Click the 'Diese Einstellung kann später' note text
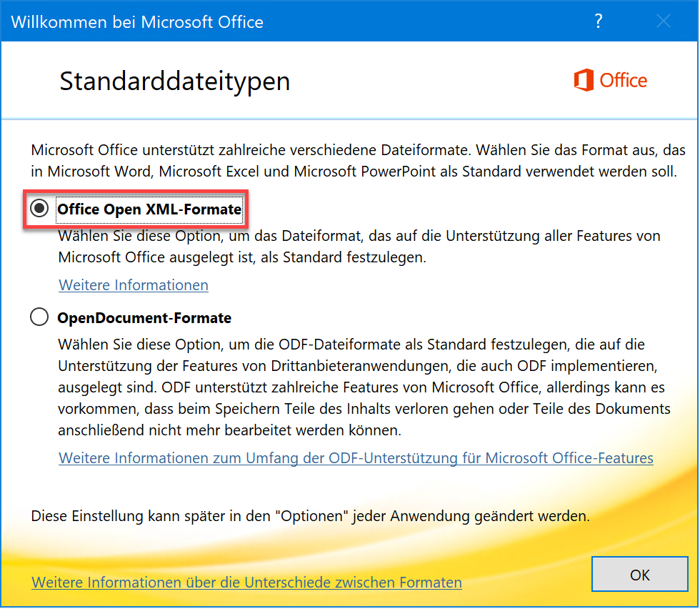This screenshot has width=700, height=609. (310, 516)
